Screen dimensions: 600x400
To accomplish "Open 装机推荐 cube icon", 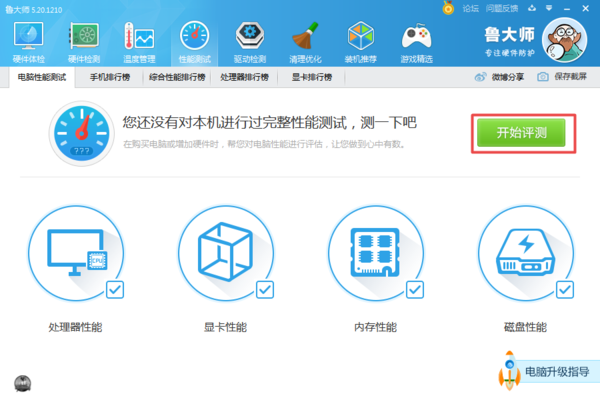I will click(x=361, y=38).
